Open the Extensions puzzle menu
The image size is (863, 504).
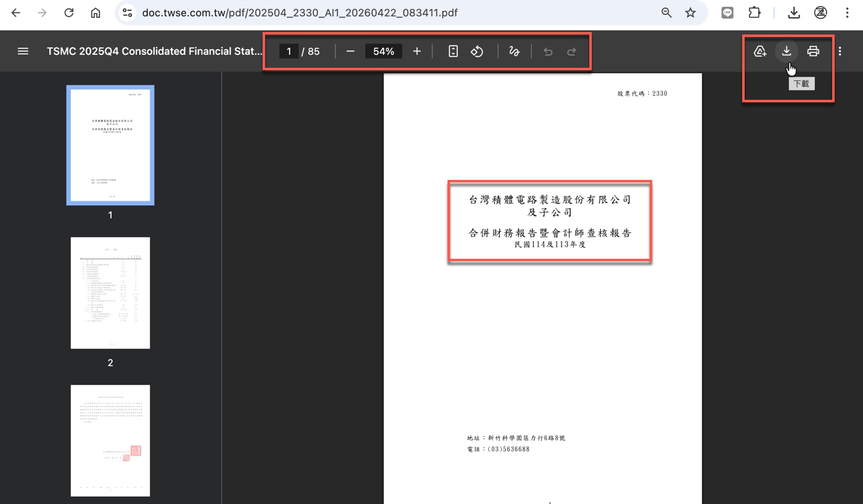pos(755,12)
